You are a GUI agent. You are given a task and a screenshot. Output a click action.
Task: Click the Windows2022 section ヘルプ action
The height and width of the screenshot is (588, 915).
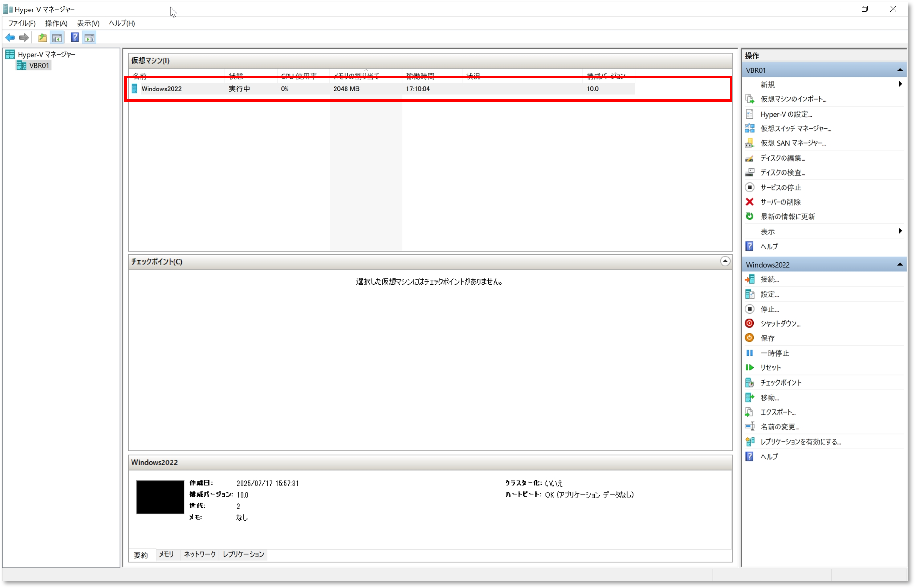click(x=769, y=457)
